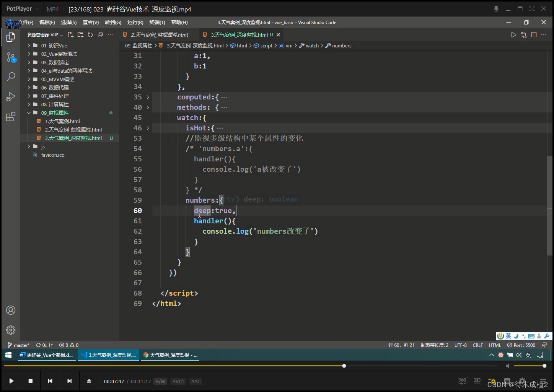This screenshot has width=554, height=392.
Task: Open the Windows Start menu
Action: click(x=8, y=355)
